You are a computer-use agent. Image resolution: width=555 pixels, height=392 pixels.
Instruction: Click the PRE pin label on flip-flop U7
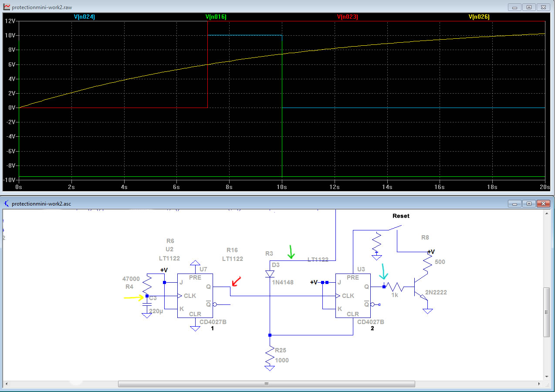[x=195, y=277]
